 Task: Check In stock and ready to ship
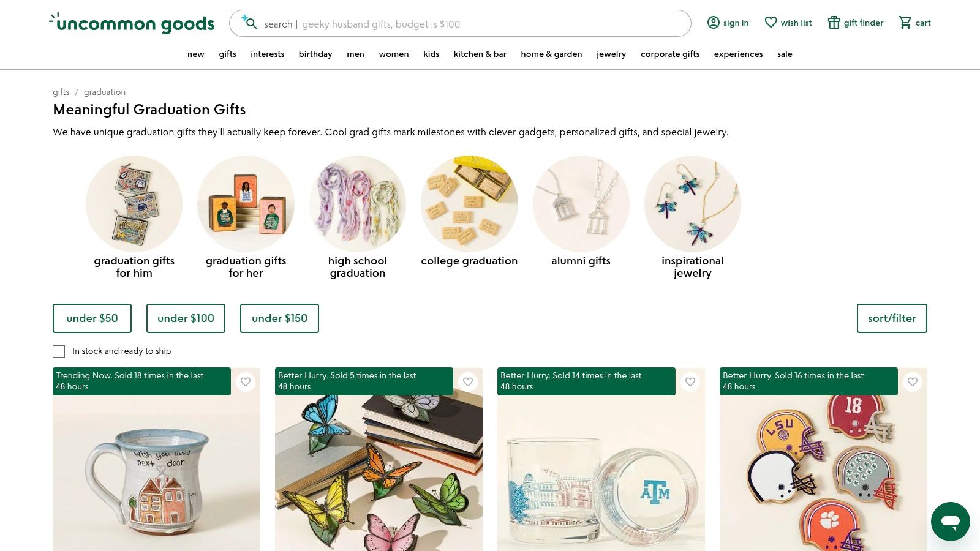[59, 351]
